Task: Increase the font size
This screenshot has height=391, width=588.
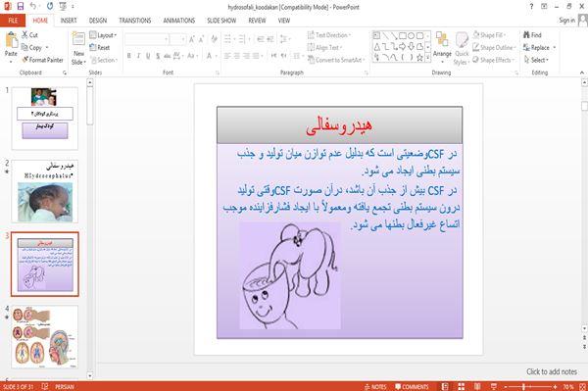Action: pyautogui.click(x=192, y=39)
